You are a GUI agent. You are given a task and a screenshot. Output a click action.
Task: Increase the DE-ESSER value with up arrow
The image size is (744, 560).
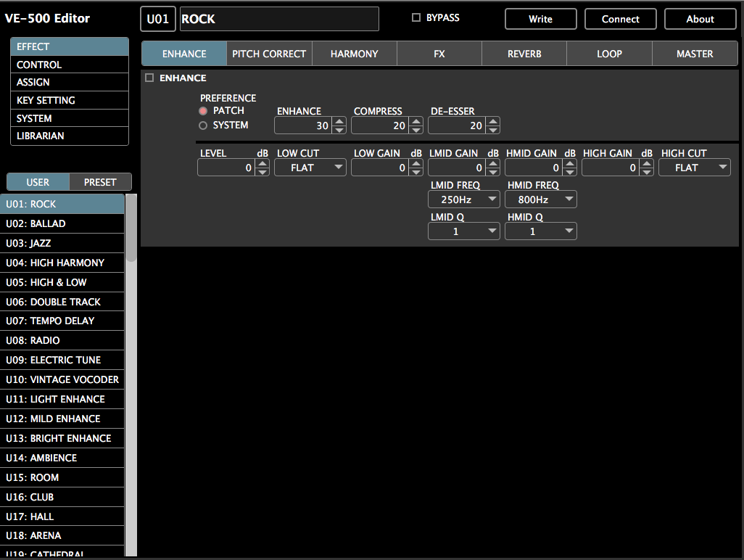click(x=493, y=121)
